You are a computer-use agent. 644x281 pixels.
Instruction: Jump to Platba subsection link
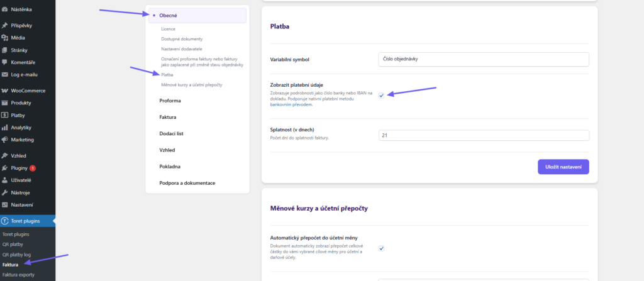[x=167, y=75]
